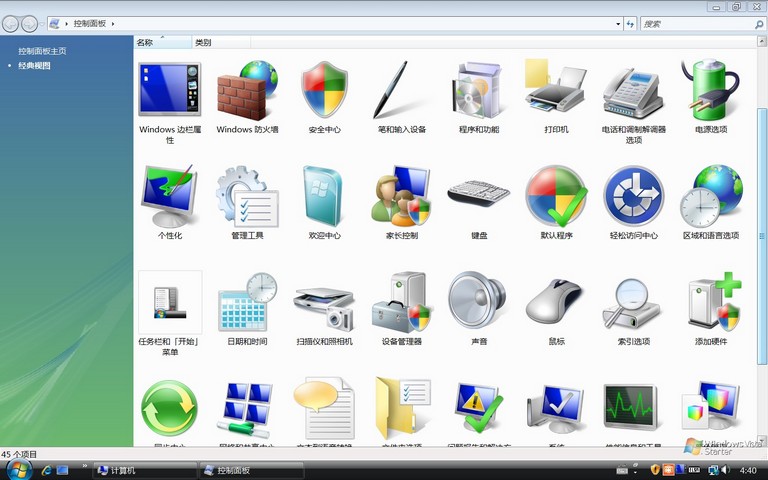Open the green Sync Center arrows icon
Image resolution: width=768 pixels, height=480 pixels.
(169, 408)
